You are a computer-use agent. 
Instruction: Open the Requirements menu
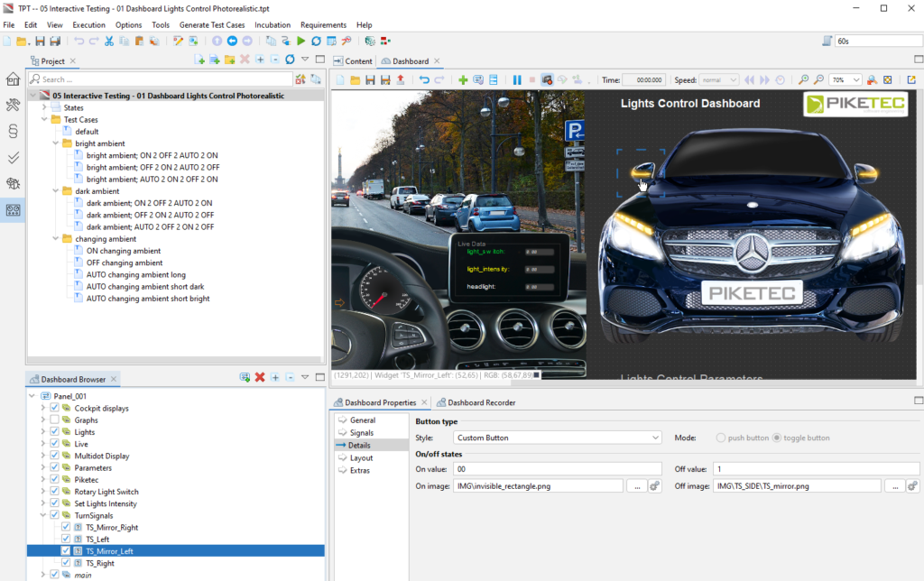tap(324, 24)
